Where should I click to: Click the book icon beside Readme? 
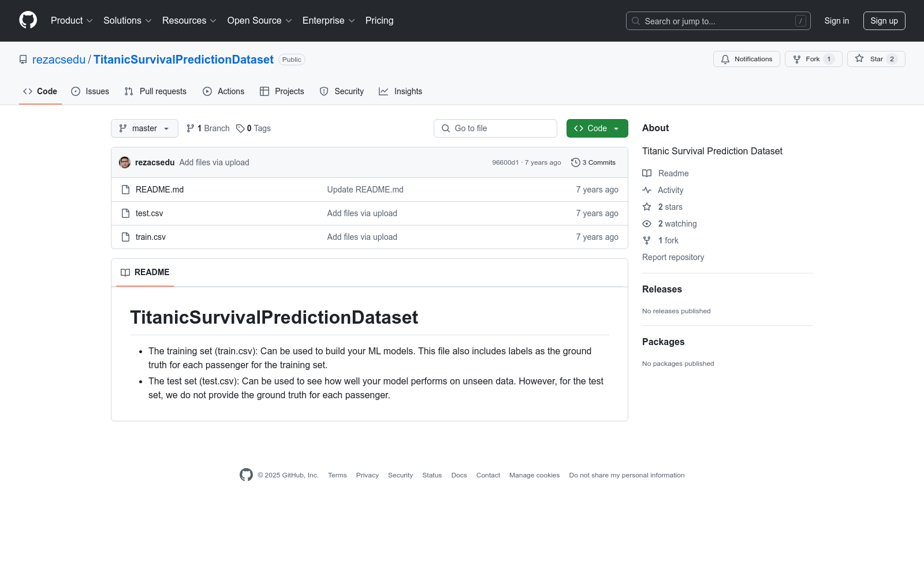647,173
